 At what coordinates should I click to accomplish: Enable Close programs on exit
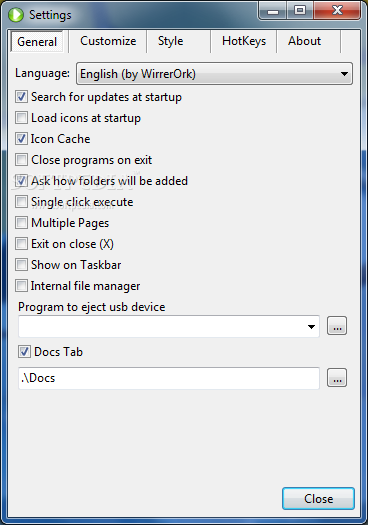21,160
